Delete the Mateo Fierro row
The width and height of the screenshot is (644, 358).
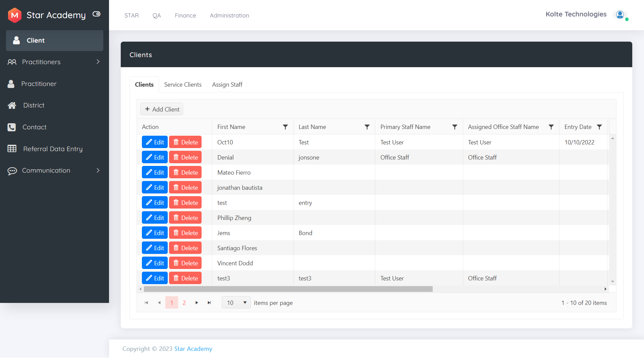(x=185, y=173)
